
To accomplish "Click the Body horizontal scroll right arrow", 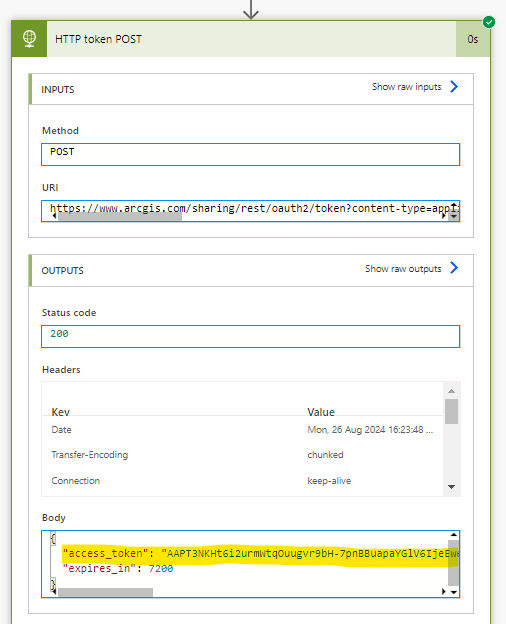I will (x=443, y=592).
